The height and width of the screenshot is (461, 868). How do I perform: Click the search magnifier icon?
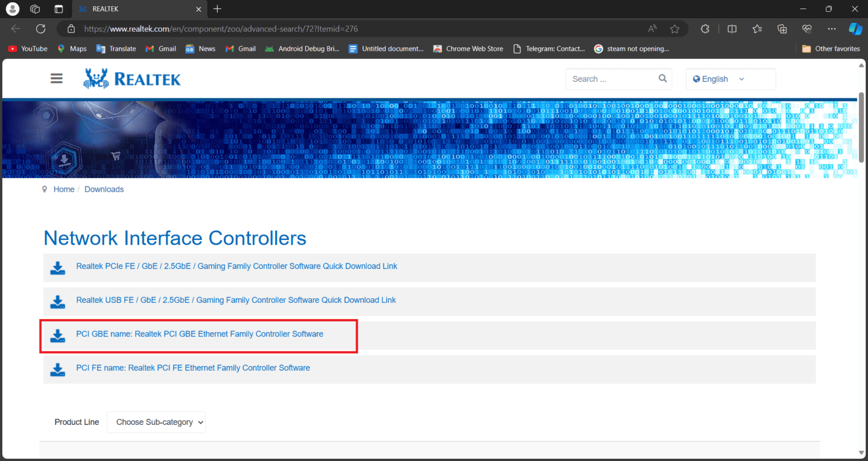(x=662, y=79)
